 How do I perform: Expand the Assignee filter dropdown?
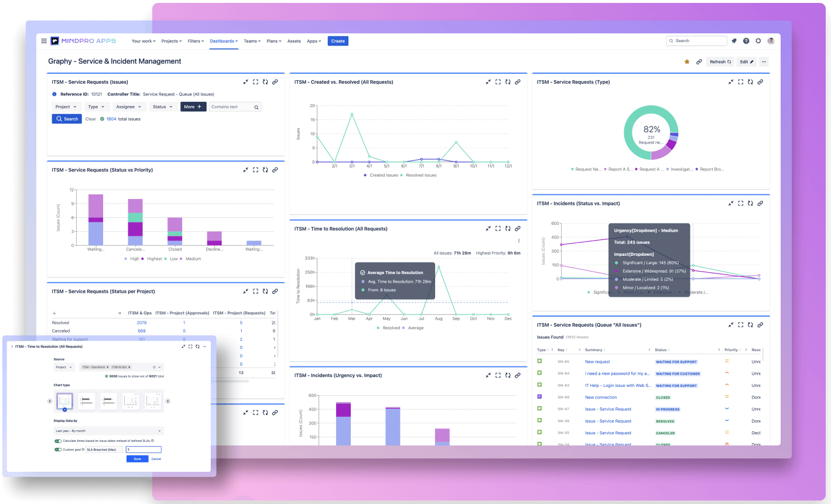(129, 107)
